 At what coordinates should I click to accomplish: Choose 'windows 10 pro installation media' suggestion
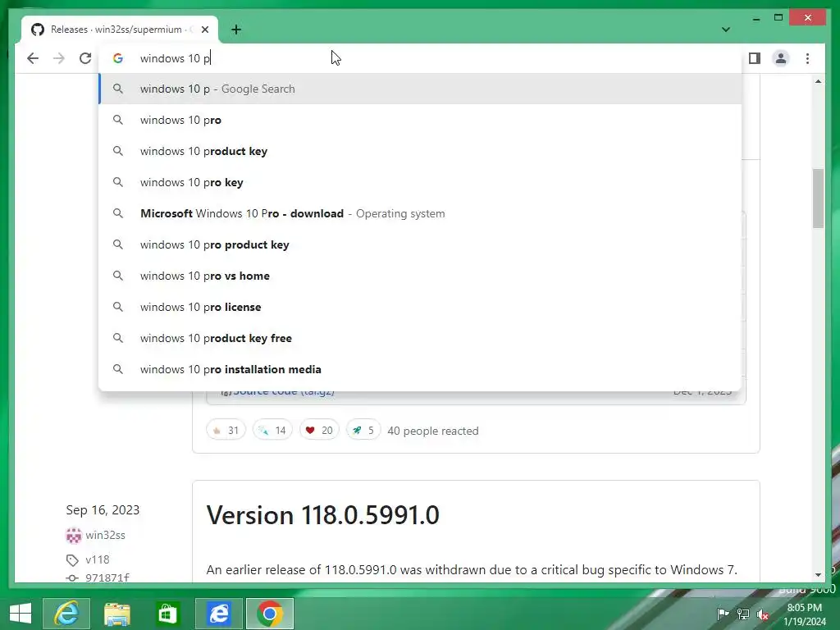coord(420,369)
